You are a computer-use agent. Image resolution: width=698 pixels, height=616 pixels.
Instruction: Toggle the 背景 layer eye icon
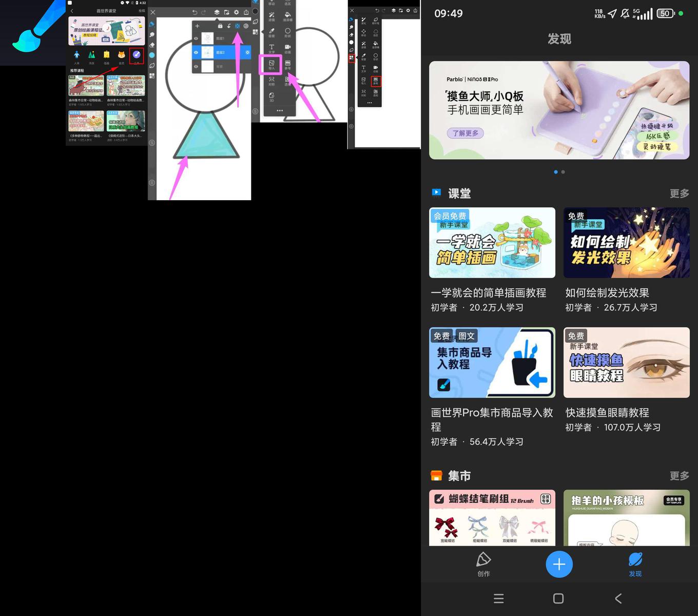click(x=196, y=66)
